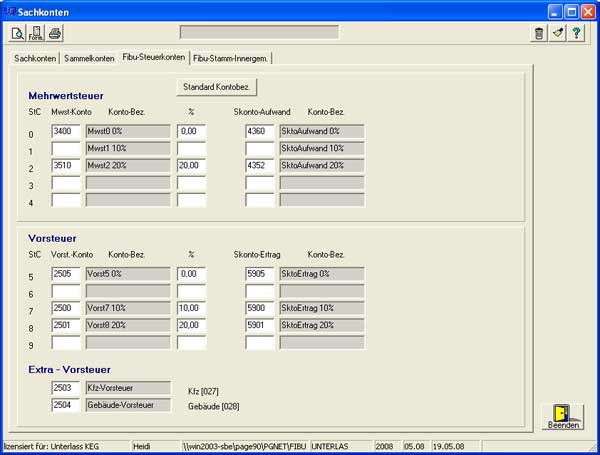
Task: Click the Vorst.-Konto field containing 2501
Action: [x=66, y=325]
